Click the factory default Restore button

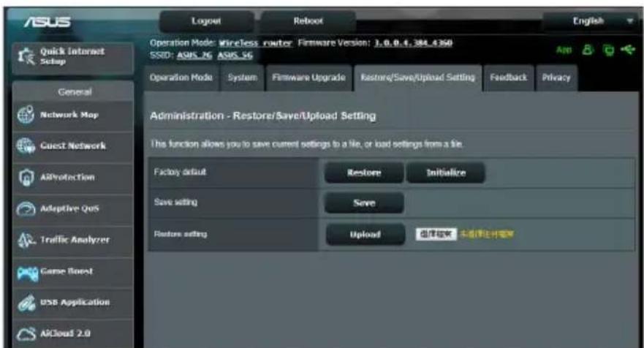[364, 173]
